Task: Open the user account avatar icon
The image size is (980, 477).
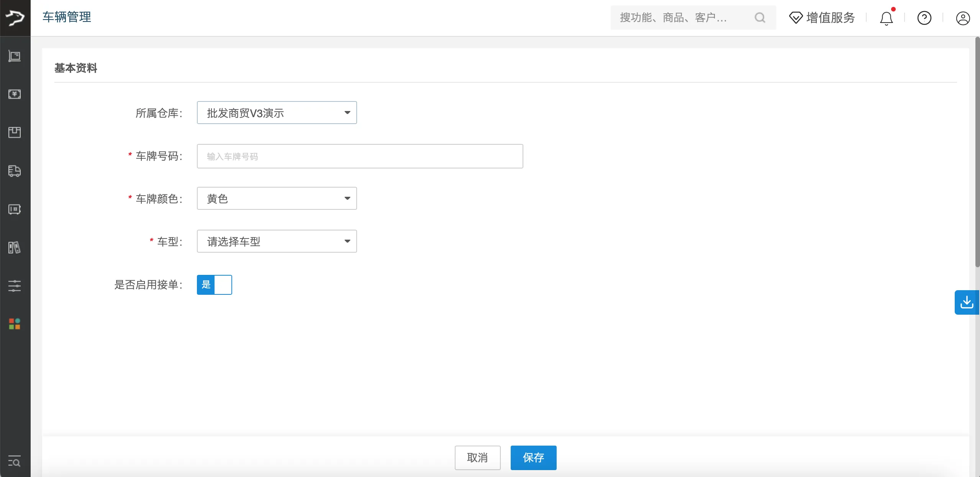Action: tap(962, 18)
